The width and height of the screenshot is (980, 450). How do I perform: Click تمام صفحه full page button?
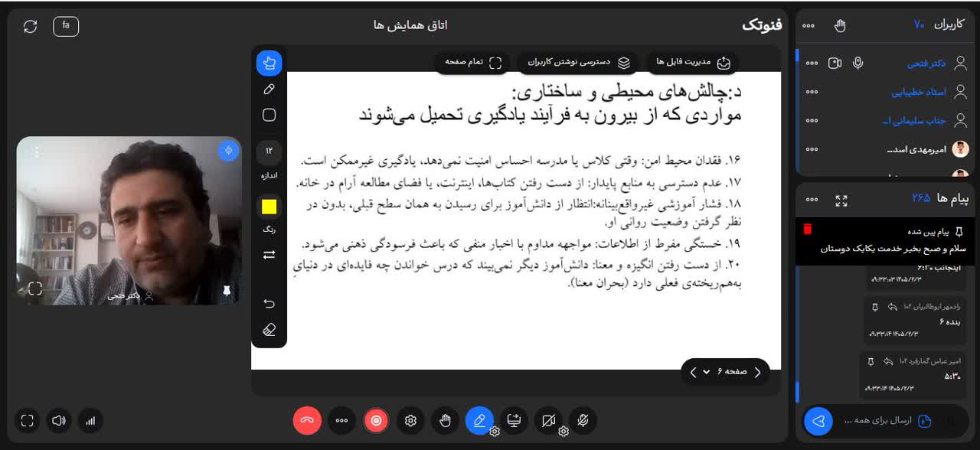point(472,62)
